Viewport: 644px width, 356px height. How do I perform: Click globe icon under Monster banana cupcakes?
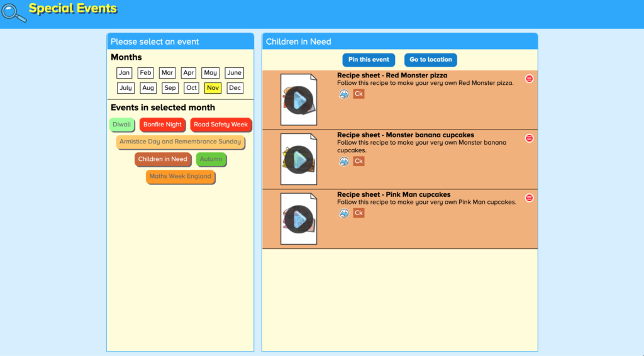click(x=344, y=162)
